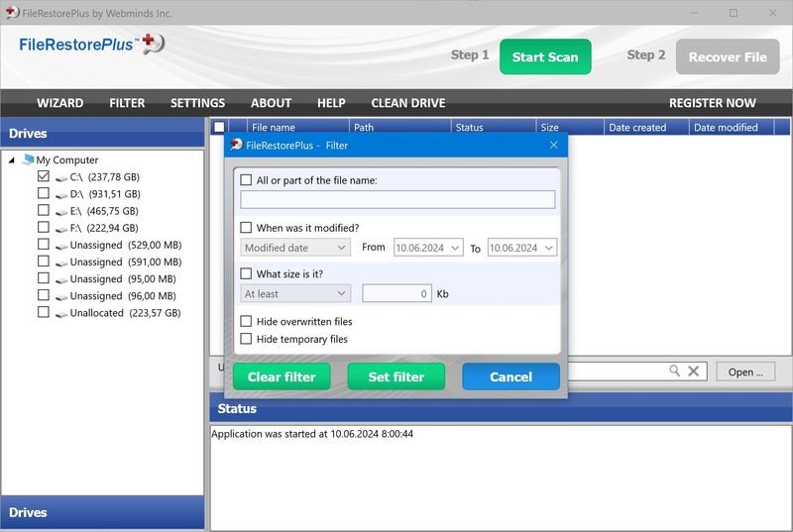
Task: Click the FileRestorePlus logo icon in header
Action: (154, 44)
